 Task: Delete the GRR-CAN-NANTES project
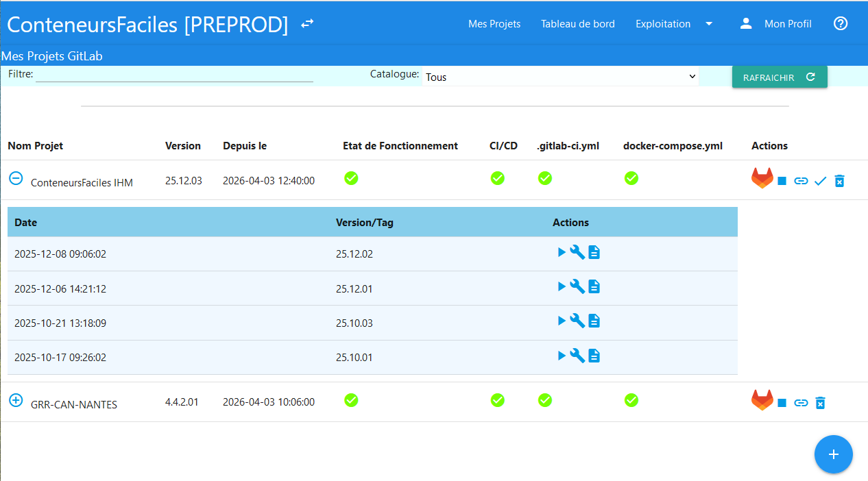coord(820,403)
